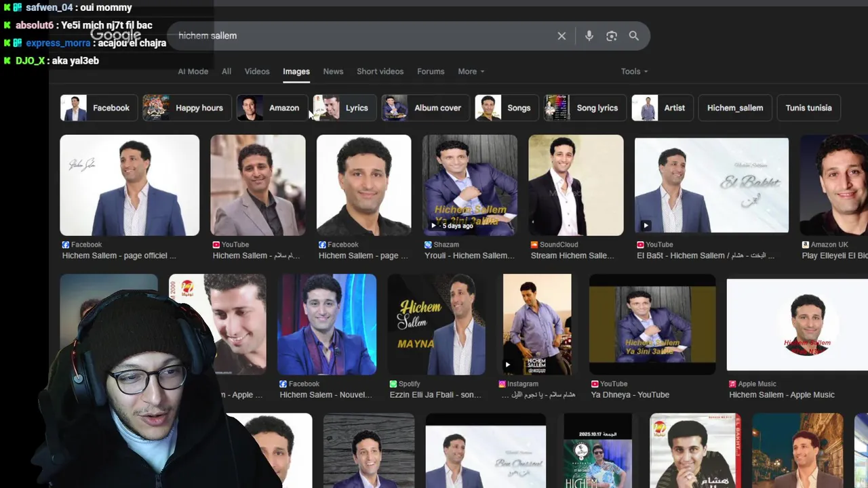Click the Shazam source icon under 'Yrouli' image
The height and width of the screenshot is (488, 868).
pyautogui.click(x=428, y=245)
